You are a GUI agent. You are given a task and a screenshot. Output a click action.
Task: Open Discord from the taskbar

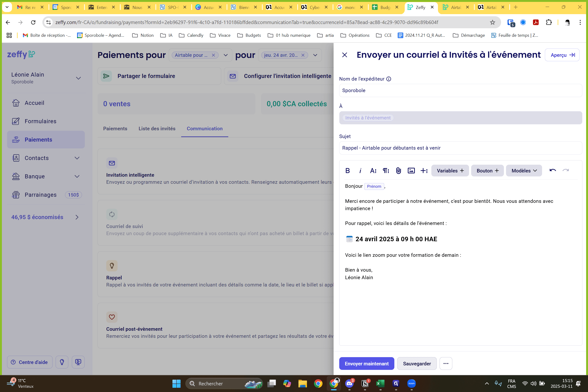(x=349, y=383)
